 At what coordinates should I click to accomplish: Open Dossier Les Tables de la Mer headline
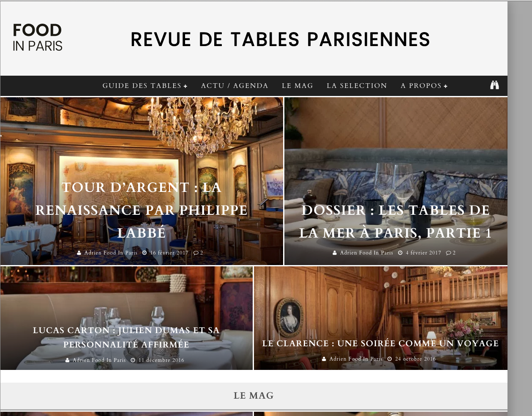(396, 222)
